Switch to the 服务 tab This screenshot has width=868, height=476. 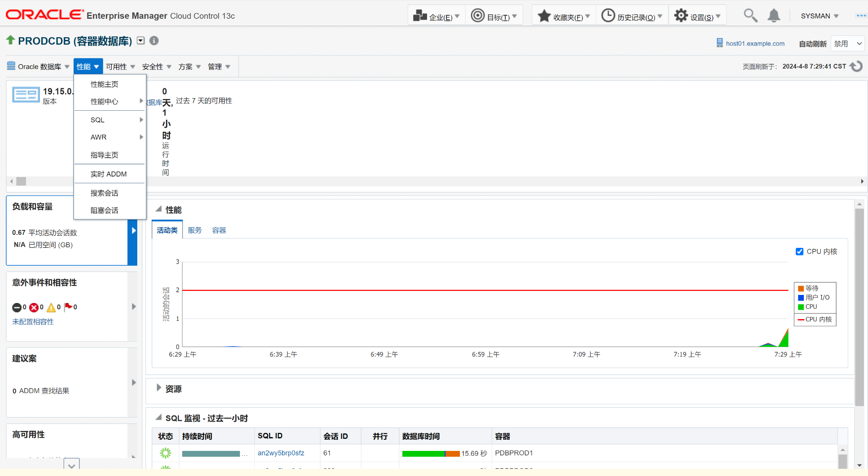195,230
